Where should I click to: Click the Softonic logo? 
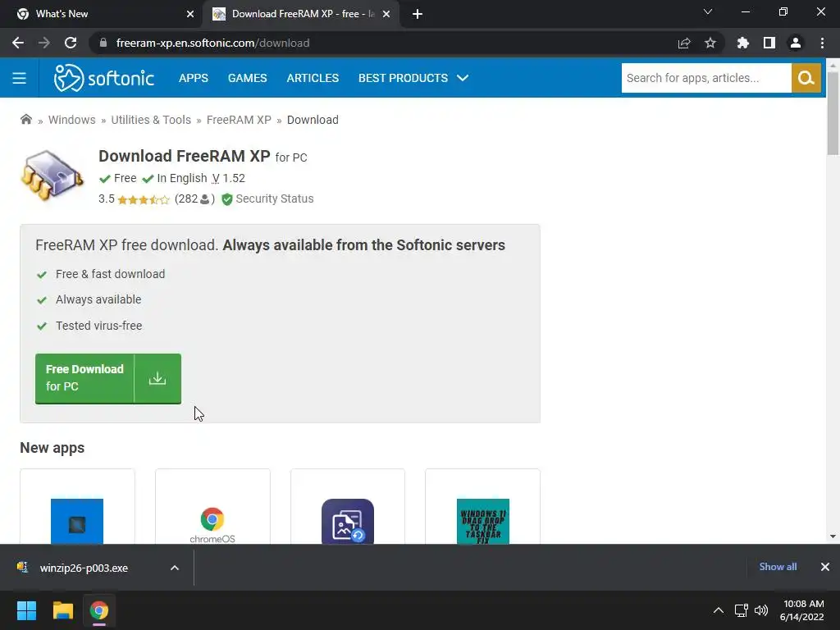104,78
